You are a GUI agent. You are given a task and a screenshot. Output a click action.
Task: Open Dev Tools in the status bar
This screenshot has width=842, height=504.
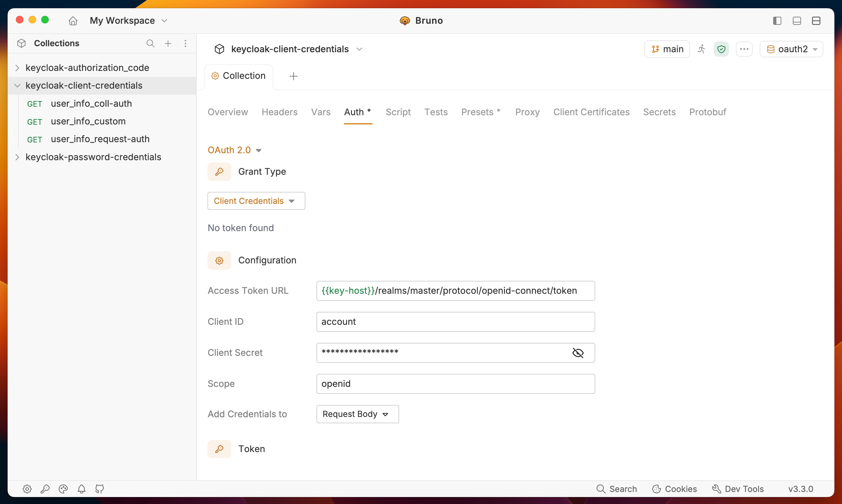[738, 489]
